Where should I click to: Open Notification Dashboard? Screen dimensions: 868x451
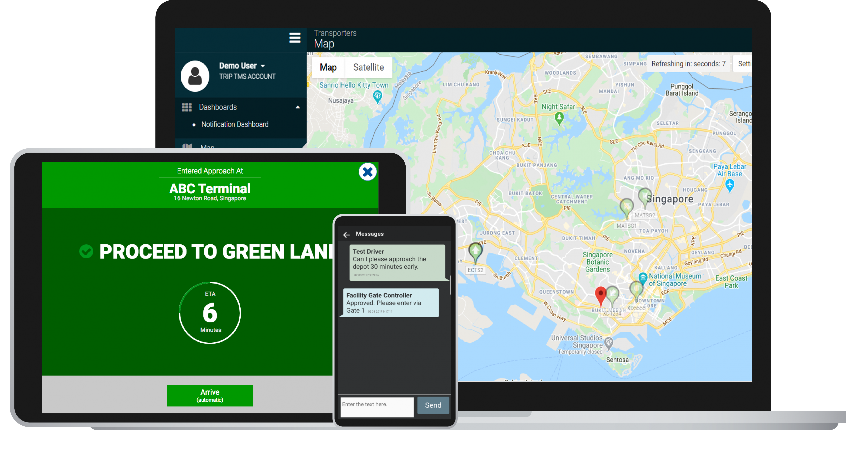click(x=235, y=124)
